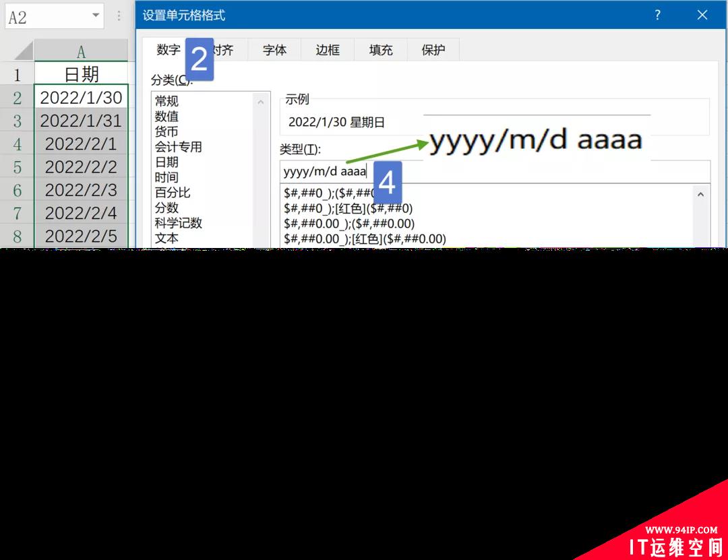Screen dimensions: 728x560
Task: Select 科学记数 category
Action: (178, 223)
